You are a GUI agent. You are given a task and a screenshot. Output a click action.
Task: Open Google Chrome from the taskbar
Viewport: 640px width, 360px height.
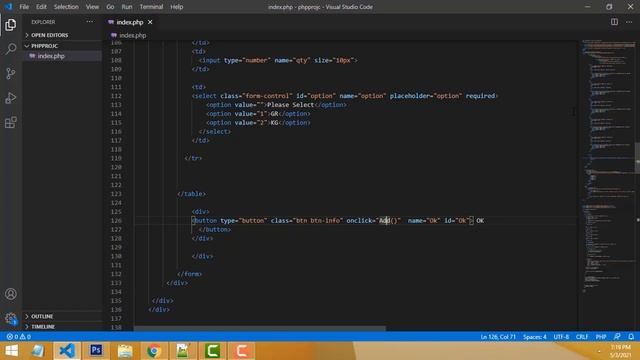click(154, 351)
